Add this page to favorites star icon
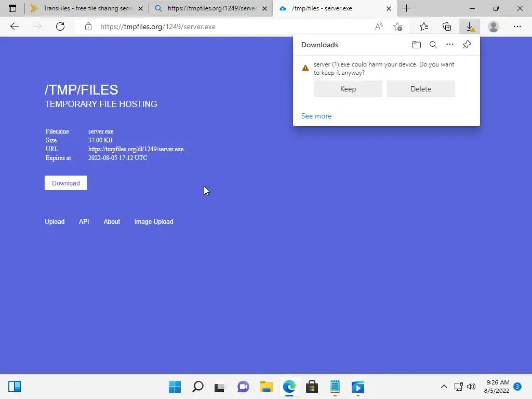532x399 pixels. [x=397, y=26]
